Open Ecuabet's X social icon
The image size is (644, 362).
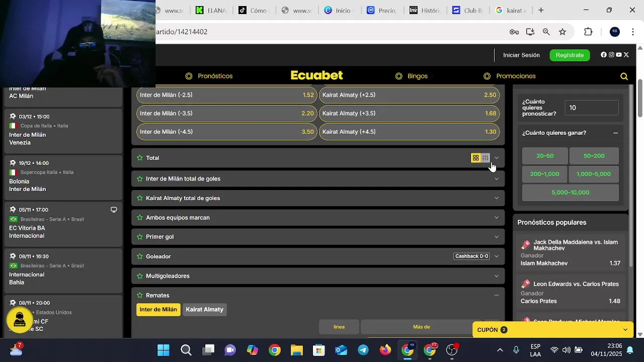[x=626, y=55]
